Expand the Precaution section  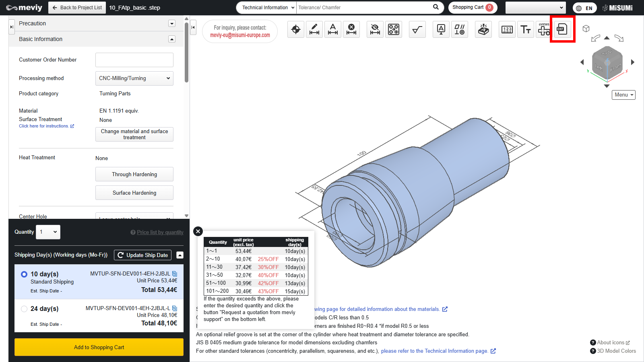[172, 23]
